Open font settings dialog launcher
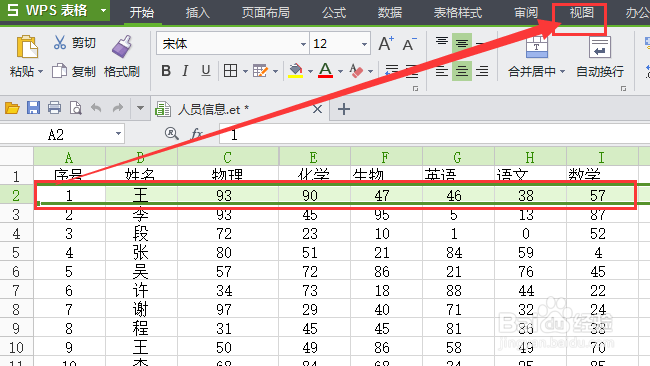 415,89
